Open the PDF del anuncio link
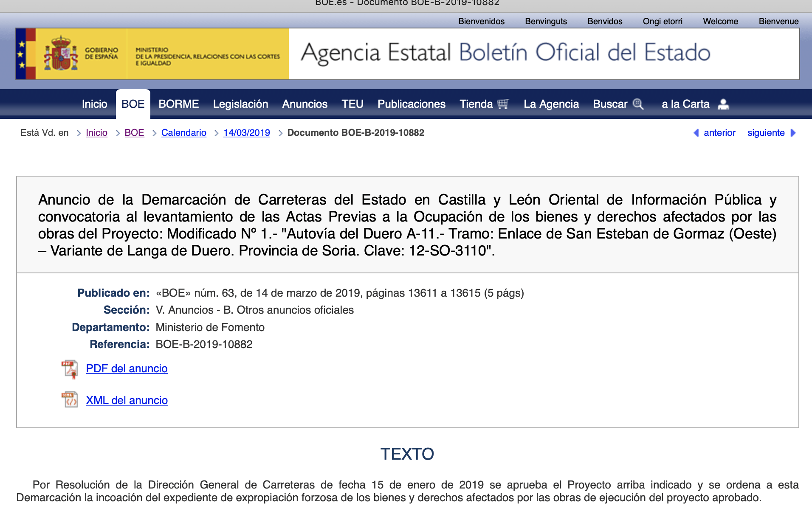The width and height of the screenshot is (812, 511). (127, 368)
